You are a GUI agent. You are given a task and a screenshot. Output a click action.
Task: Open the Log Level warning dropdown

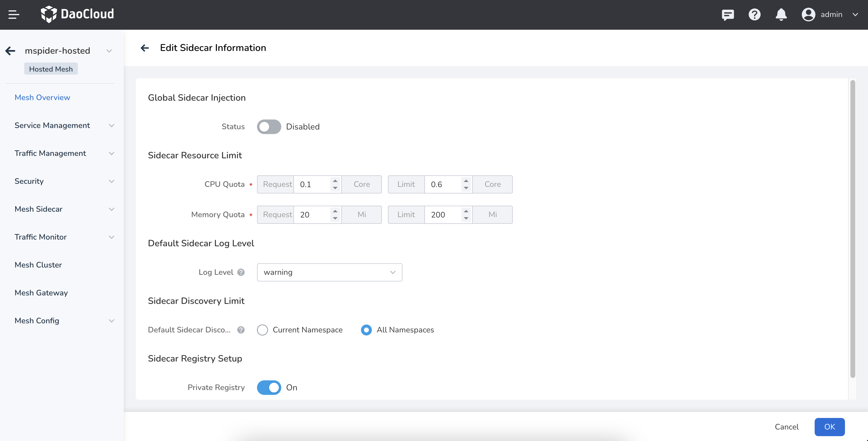pyautogui.click(x=329, y=272)
